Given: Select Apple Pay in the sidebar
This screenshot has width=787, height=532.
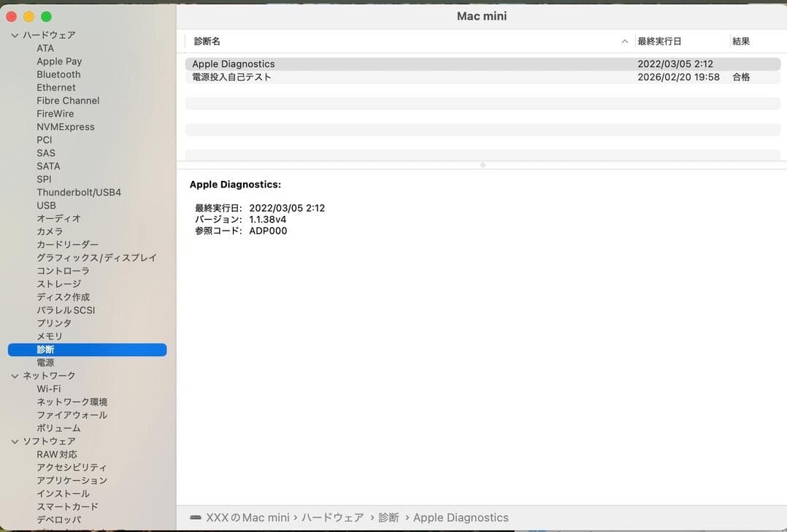Looking at the screenshot, I should [x=59, y=61].
